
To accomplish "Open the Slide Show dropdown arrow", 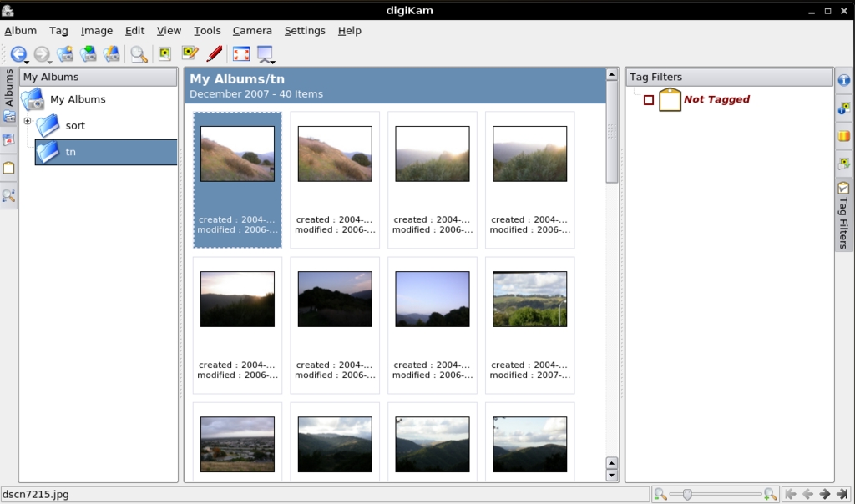I will click(x=273, y=61).
